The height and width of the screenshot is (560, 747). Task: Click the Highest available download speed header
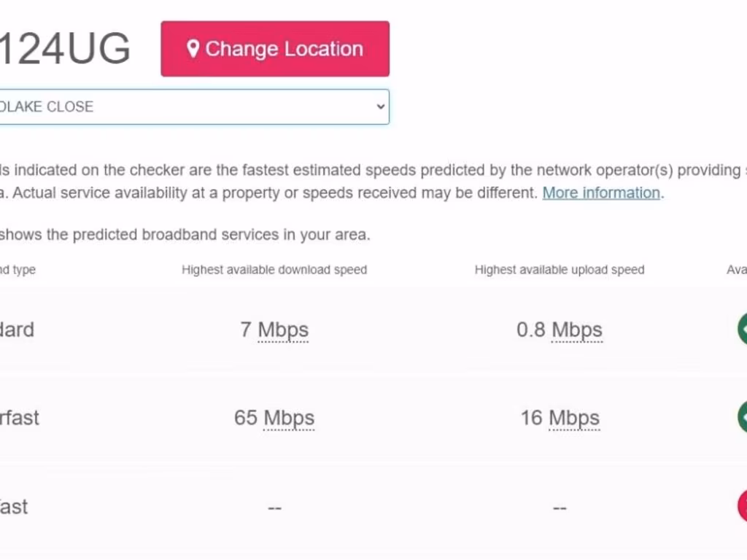[274, 270]
